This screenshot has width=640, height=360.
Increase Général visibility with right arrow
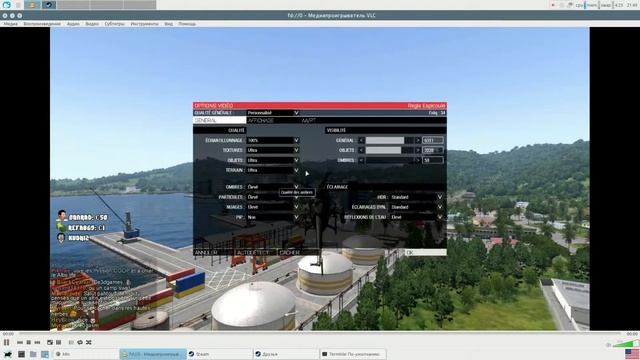418,140
